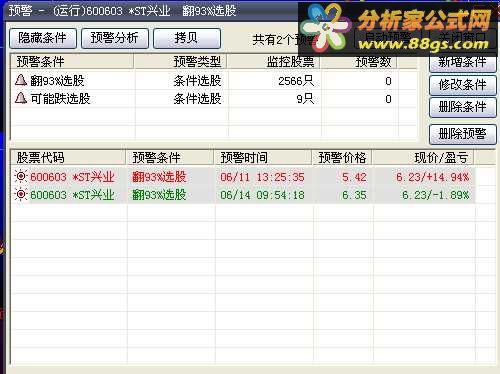Click the 6.23/+14.94% profit value

(x=433, y=177)
